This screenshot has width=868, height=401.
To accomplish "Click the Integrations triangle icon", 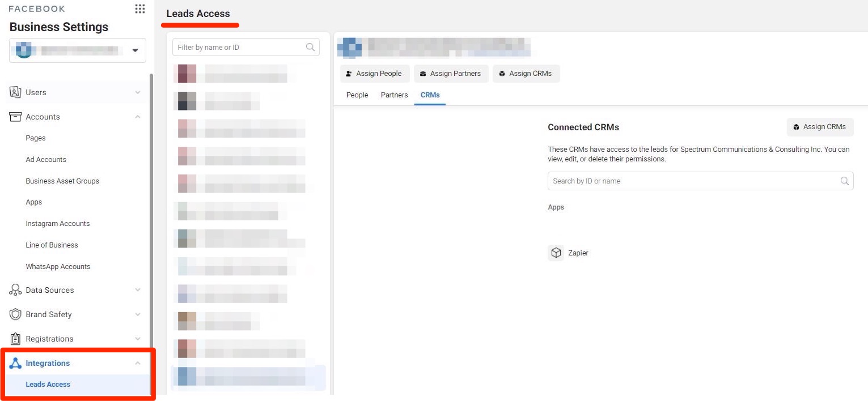I will tap(15, 363).
